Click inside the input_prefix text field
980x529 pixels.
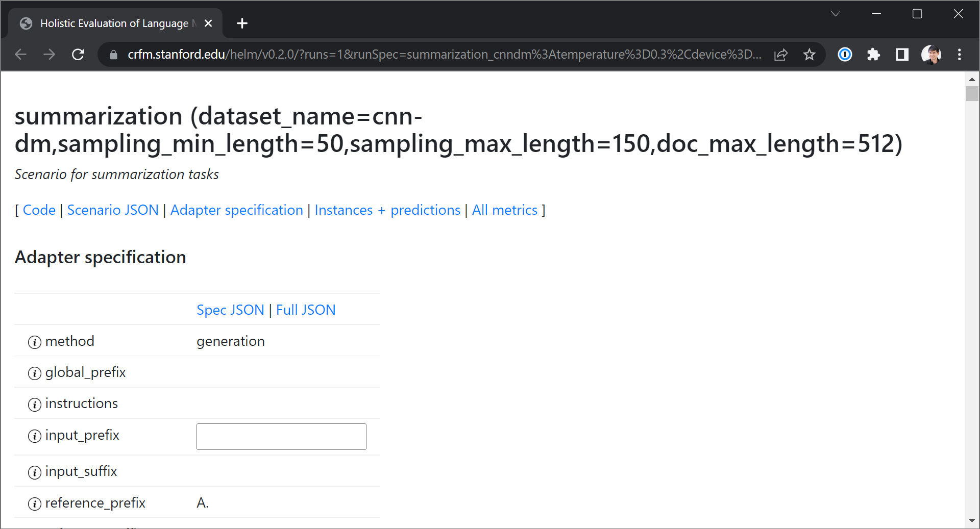click(x=281, y=437)
